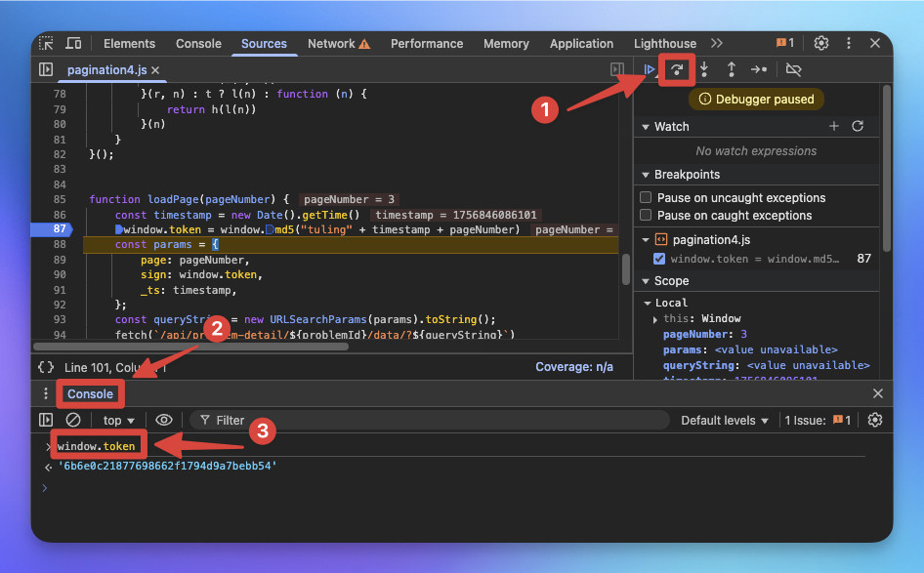Click the Step debugger icon
The width and height of the screenshot is (924, 573).
pyautogui.click(x=759, y=69)
